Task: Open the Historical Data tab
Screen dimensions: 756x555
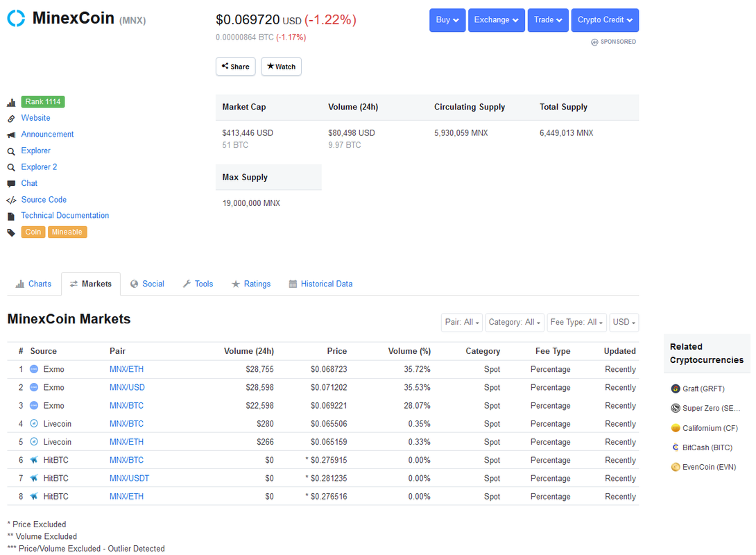Action: [x=320, y=284]
